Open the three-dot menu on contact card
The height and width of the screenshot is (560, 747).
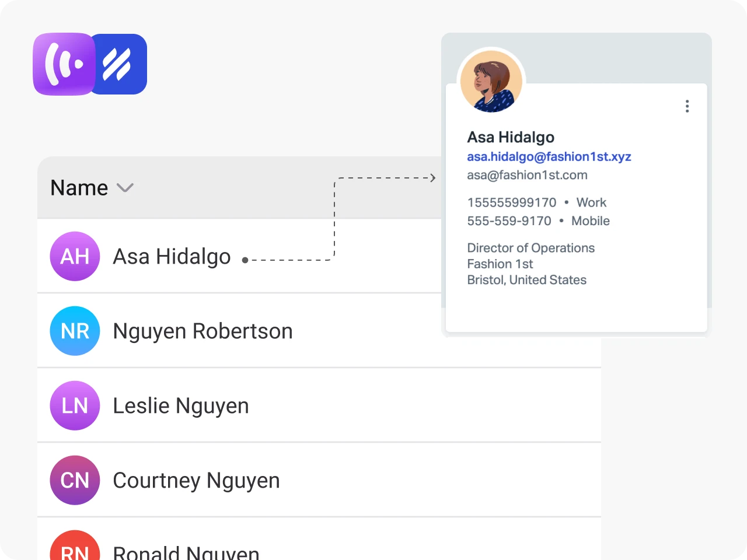687,106
